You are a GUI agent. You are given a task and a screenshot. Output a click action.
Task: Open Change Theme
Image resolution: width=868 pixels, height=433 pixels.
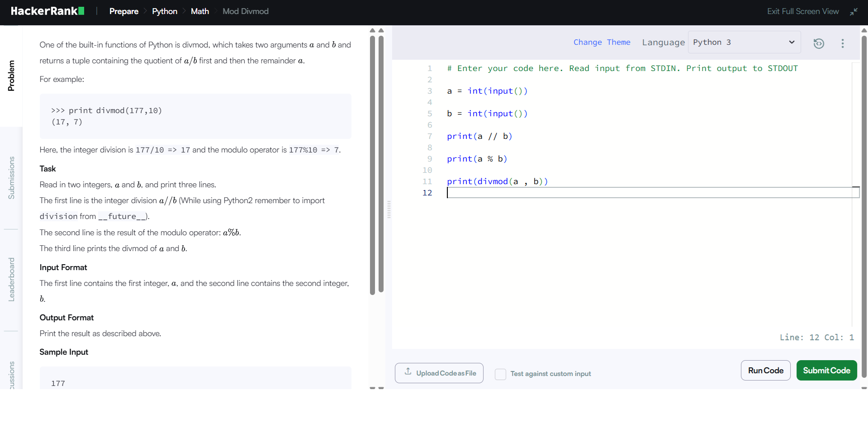point(602,42)
